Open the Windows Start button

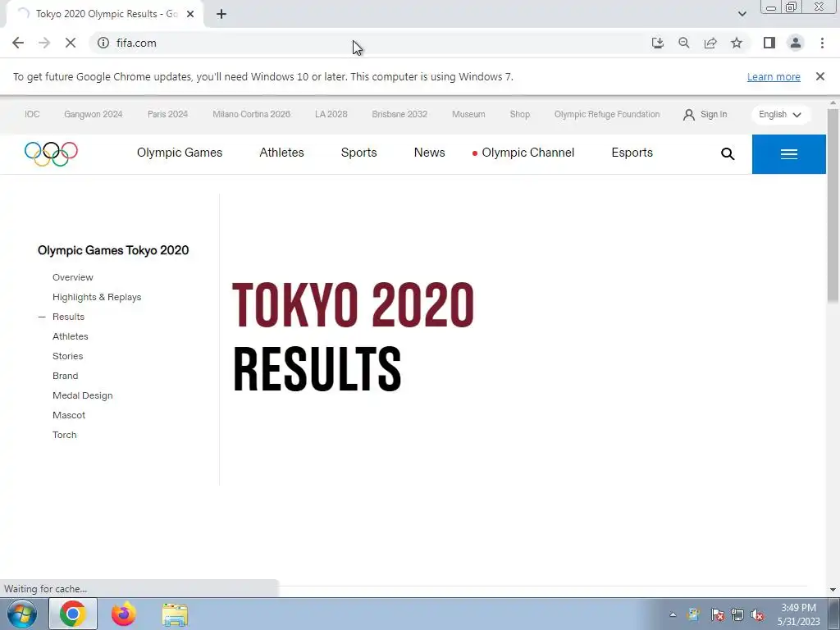[x=22, y=614]
